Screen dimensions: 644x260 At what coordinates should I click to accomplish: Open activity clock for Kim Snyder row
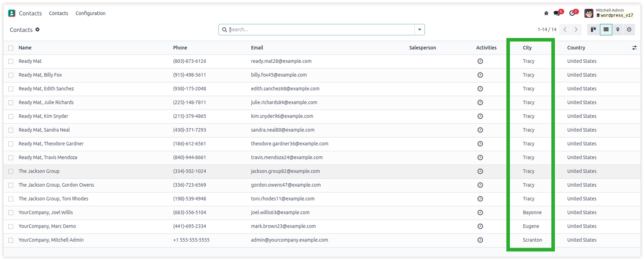pos(480,116)
